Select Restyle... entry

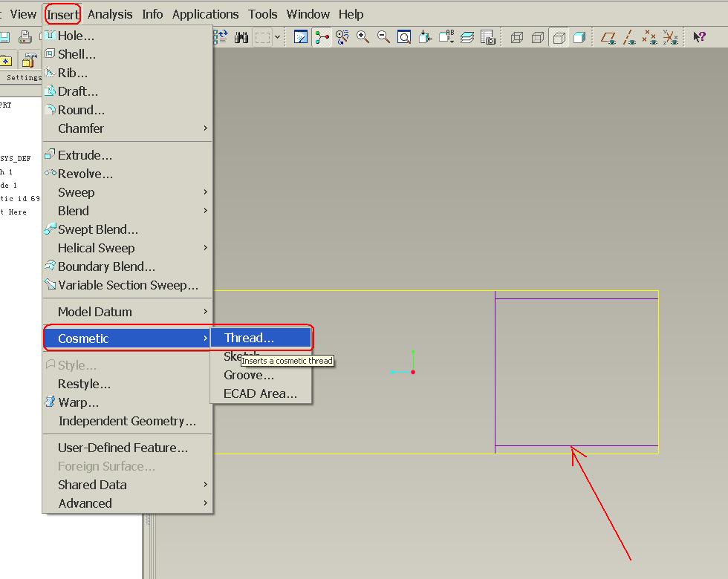coord(127,385)
